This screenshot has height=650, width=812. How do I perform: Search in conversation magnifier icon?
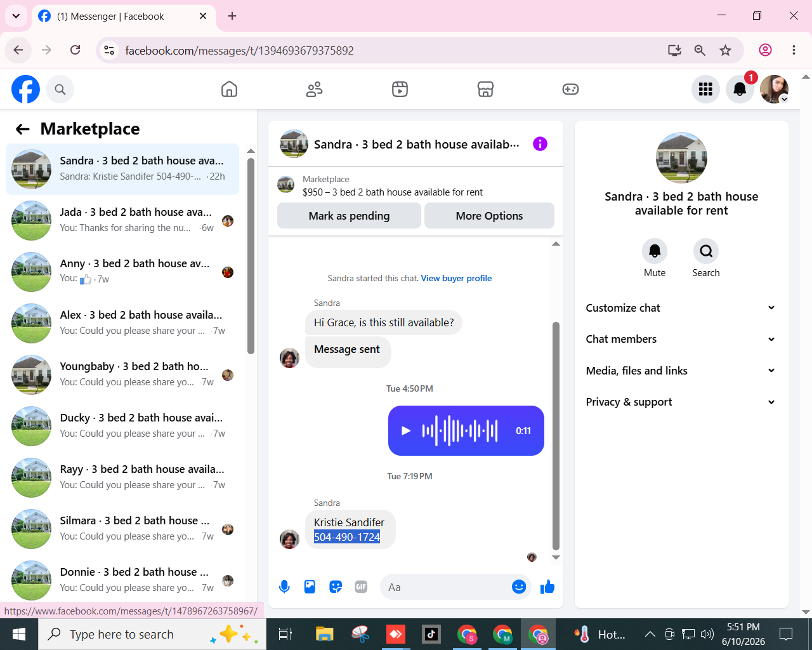[706, 251]
